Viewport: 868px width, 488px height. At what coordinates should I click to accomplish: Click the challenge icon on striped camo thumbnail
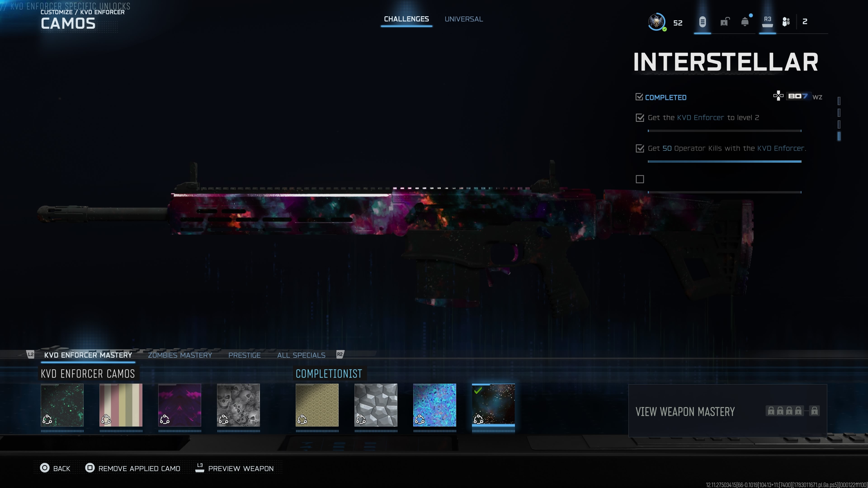point(106,419)
